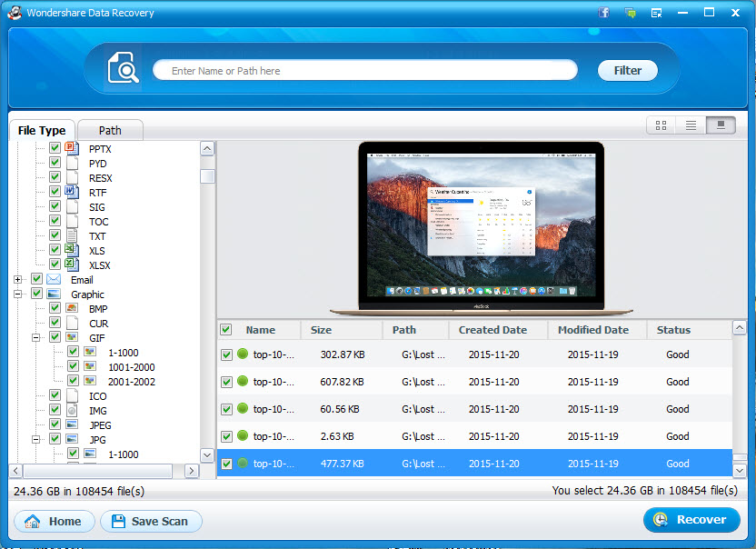The image size is (756, 549).
Task: Switch to list view
Action: [x=691, y=125]
